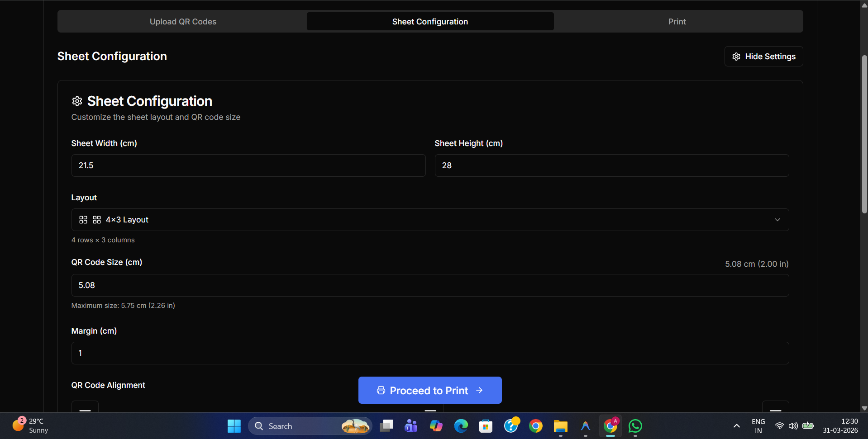Open the Print tab
The width and height of the screenshot is (868, 439).
point(677,22)
